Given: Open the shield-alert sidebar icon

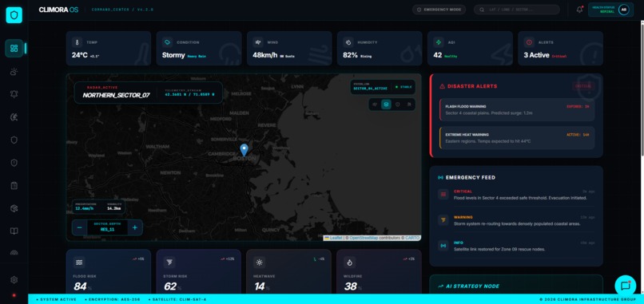Looking at the screenshot, I should point(14,163).
